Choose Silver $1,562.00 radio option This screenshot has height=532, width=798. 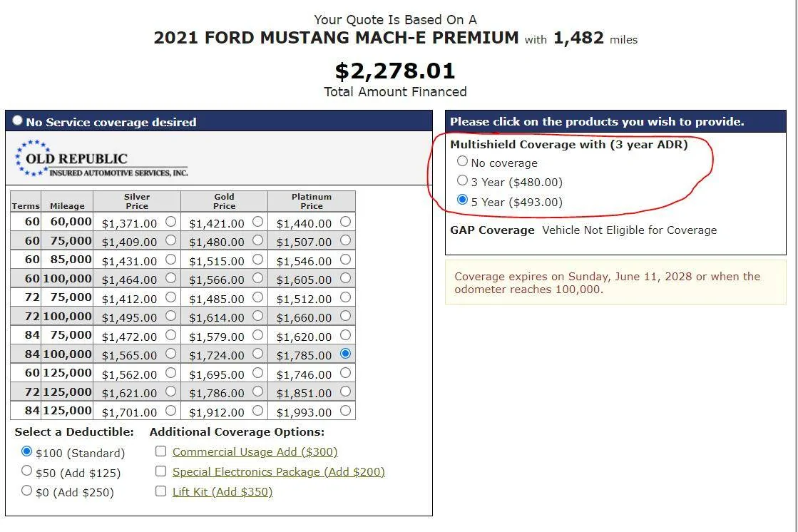171,373
